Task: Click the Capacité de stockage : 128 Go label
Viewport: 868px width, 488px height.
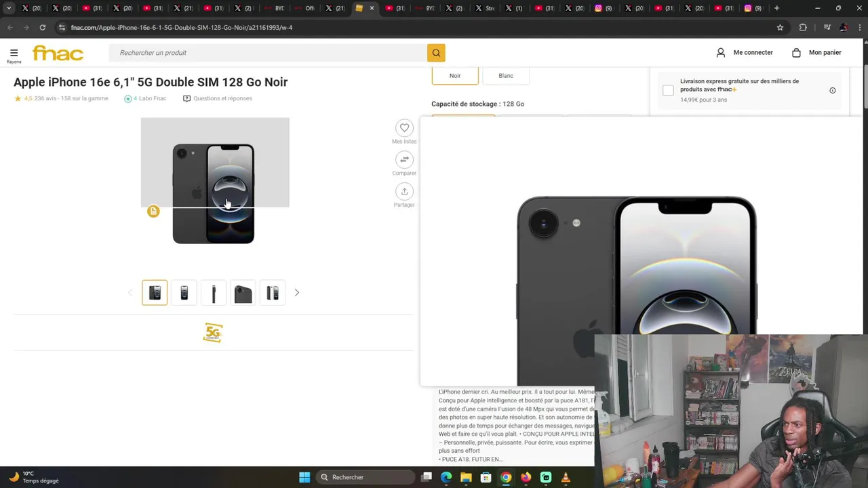Action: [478, 104]
